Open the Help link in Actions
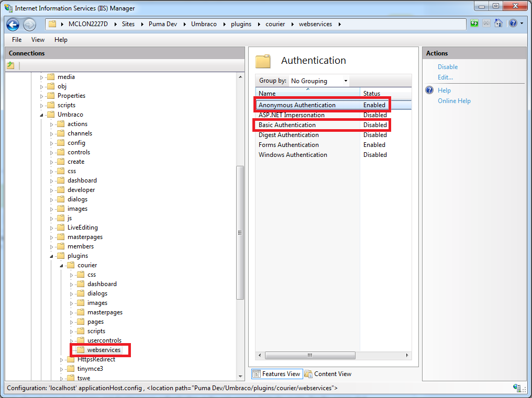 click(x=444, y=90)
